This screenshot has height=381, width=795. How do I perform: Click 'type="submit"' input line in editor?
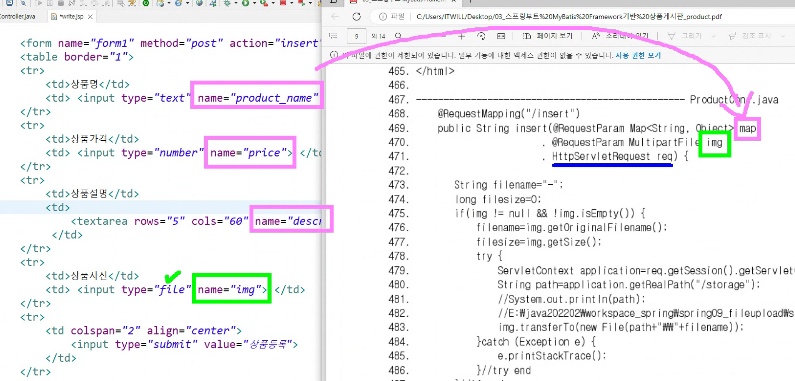tap(184, 344)
